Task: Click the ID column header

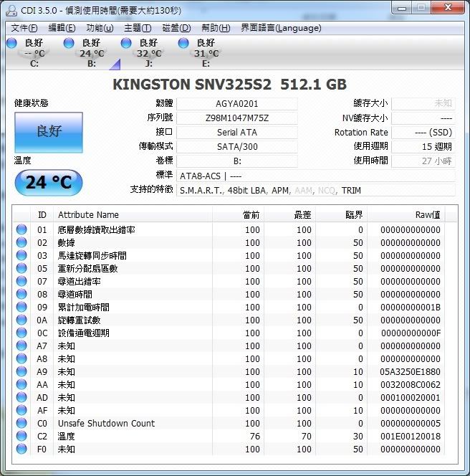Action: point(42,214)
